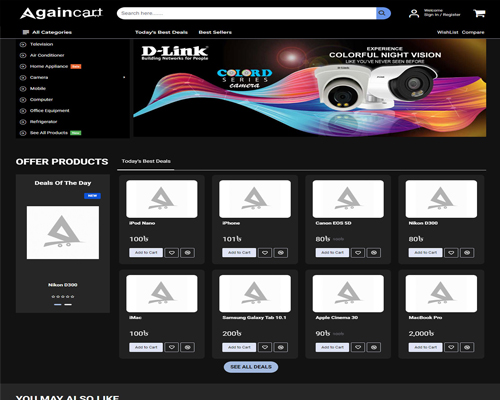
Task: Quick view iPhone eye icon
Action: 281,253
